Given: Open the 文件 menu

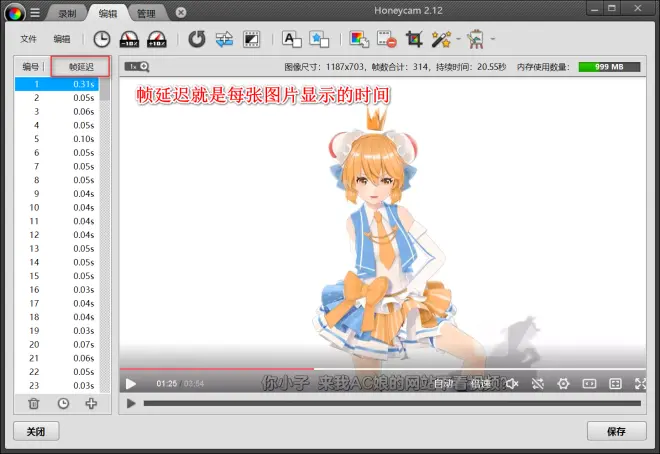Looking at the screenshot, I should click(x=29, y=39).
